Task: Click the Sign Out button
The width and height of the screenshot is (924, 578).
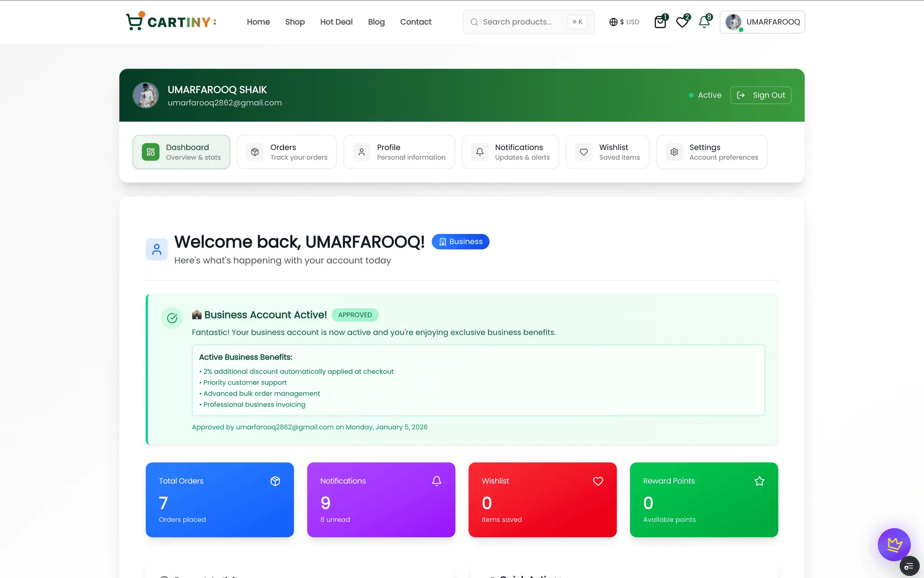Action: [x=761, y=95]
